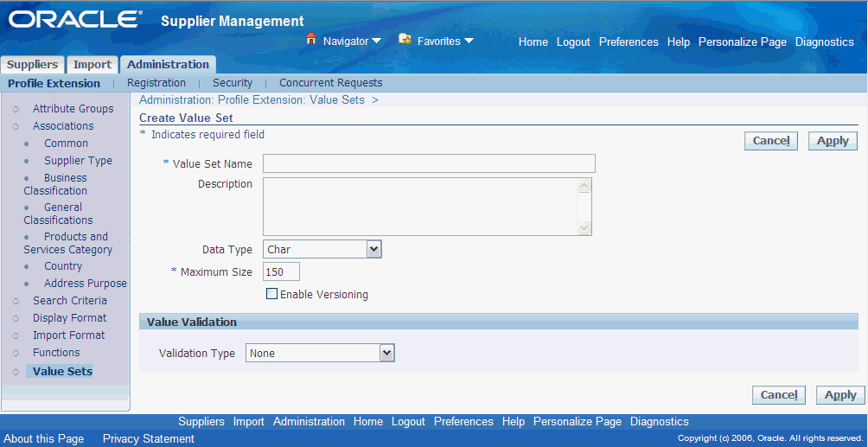Click Description scrollbar up arrow

[x=584, y=186]
